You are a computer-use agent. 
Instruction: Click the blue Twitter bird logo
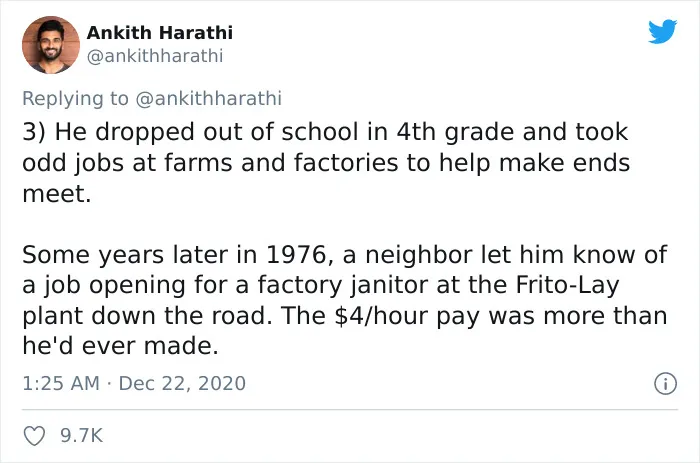662,32
